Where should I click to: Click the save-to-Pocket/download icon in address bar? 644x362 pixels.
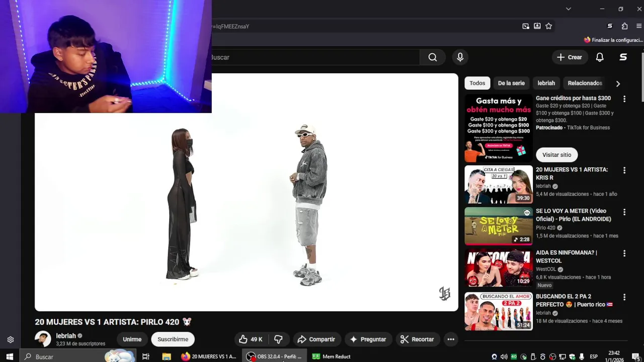(537, 26)
